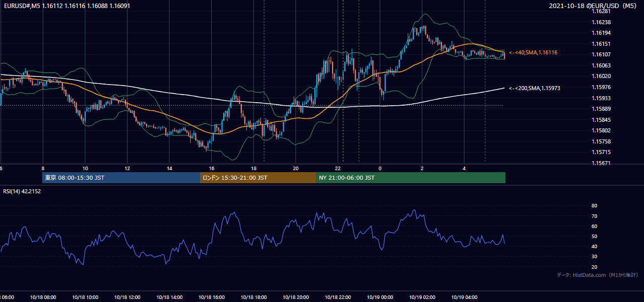Screen dimensions: 644x302
Task: Click price level 1.16194 on axis
Action: [x=602, y=33]
